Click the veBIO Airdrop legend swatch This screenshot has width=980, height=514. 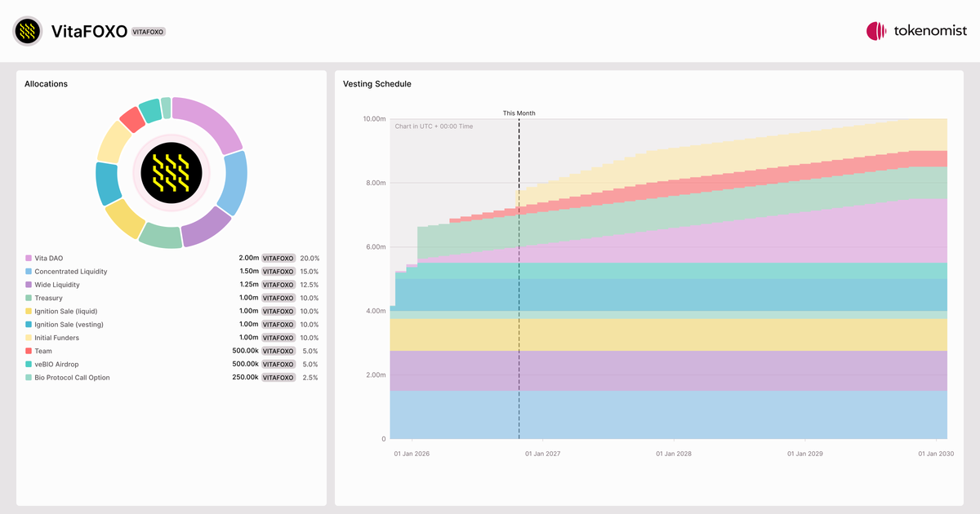pyautogui.click(x=29, y=364)
